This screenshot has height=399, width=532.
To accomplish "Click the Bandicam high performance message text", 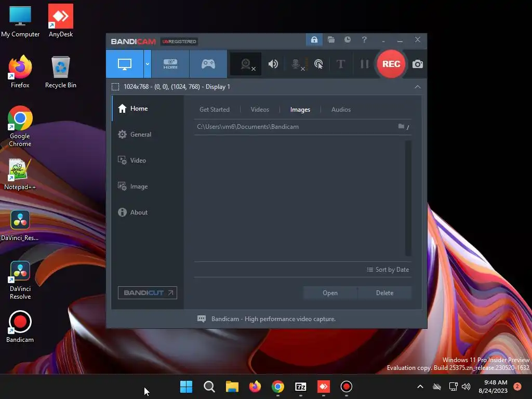I will 273,319.
